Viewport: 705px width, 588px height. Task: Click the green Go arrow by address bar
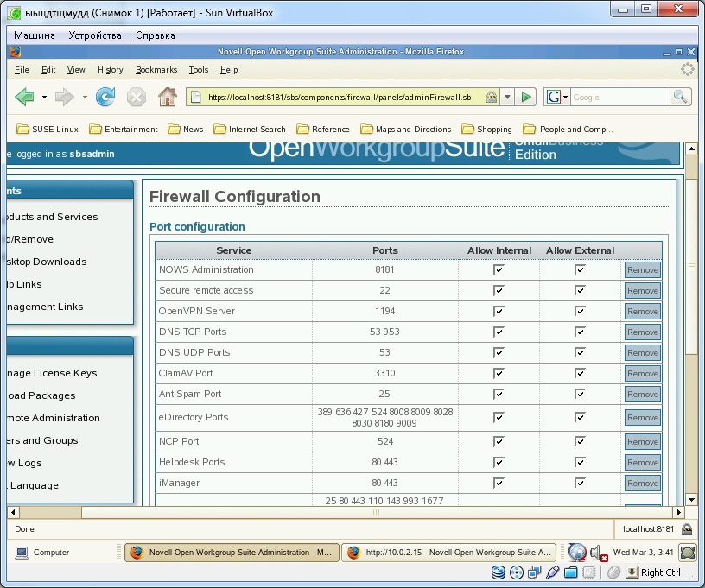(525, 97)
